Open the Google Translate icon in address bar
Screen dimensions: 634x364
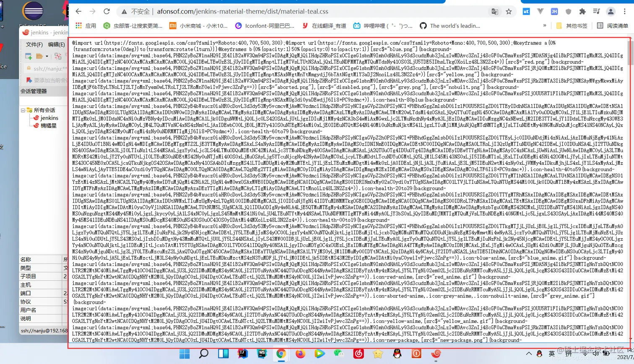click(495, 11)
